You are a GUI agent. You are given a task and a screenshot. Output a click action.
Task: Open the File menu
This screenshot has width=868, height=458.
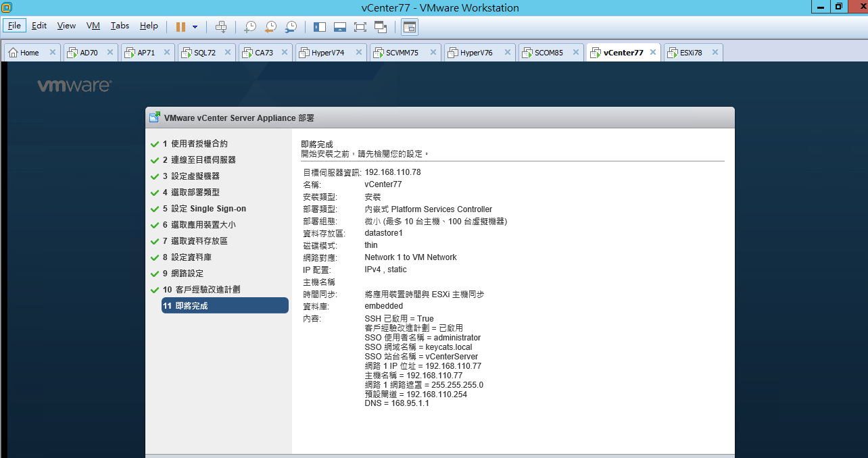click(x=15, y=26)
